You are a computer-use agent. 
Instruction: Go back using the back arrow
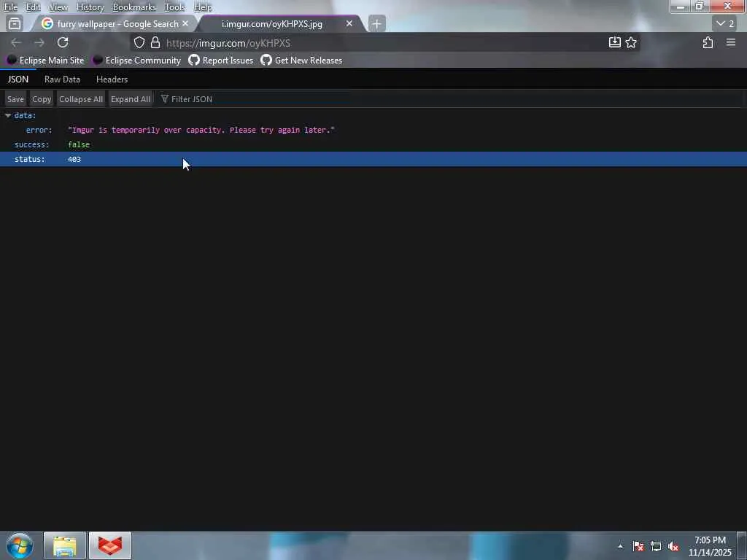pos(16,43)
